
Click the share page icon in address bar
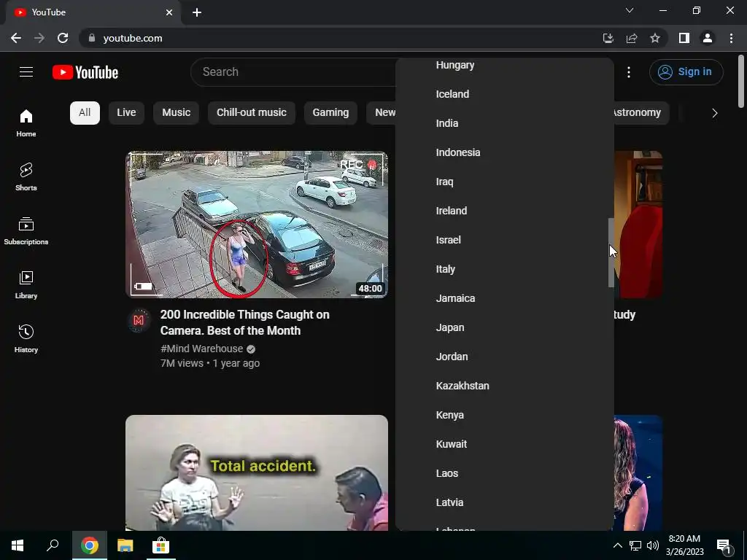coord(632,38)
